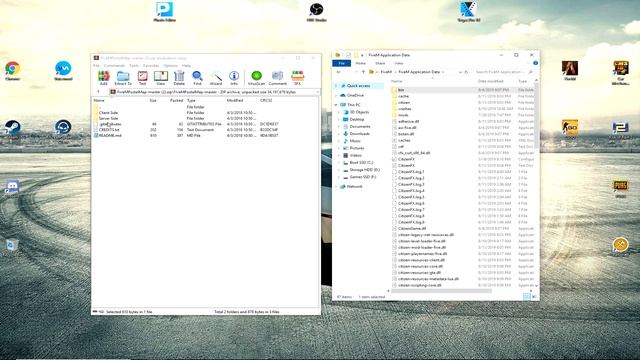
Task: Click the Delete trash icon in WinRAR
Action: [x=179, y=78]
